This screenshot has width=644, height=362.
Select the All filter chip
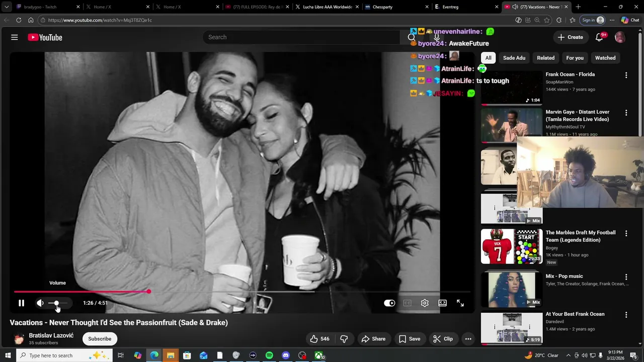(488, 58)
